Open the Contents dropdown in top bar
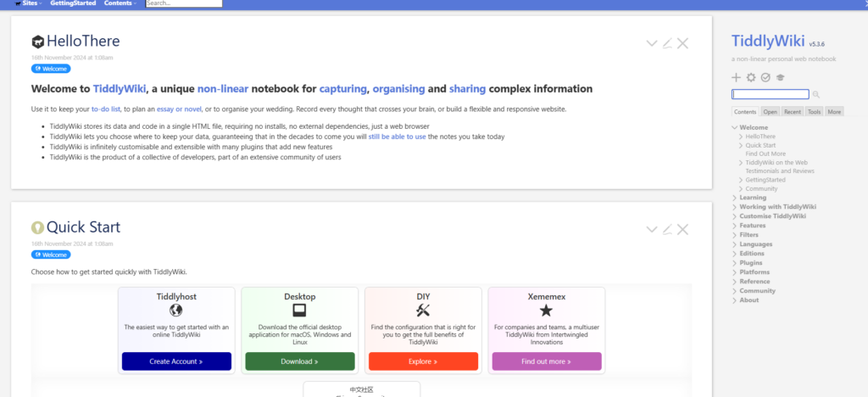 [120, 3]
